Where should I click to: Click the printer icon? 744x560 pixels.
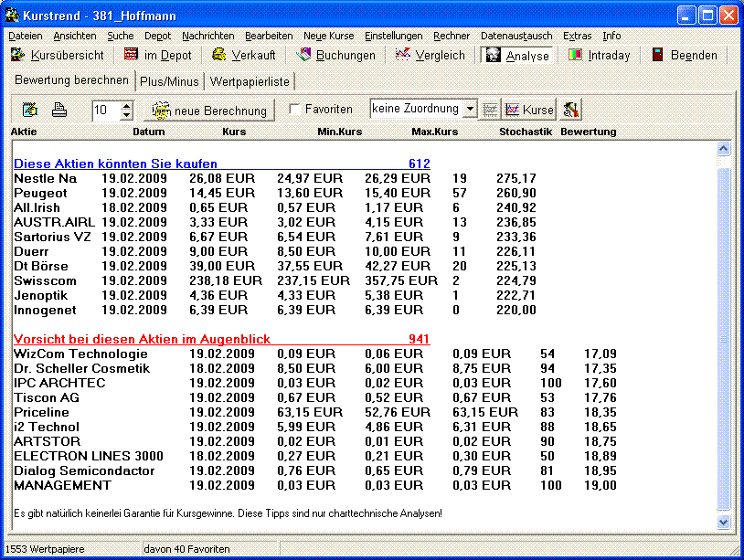click(58, 110)
